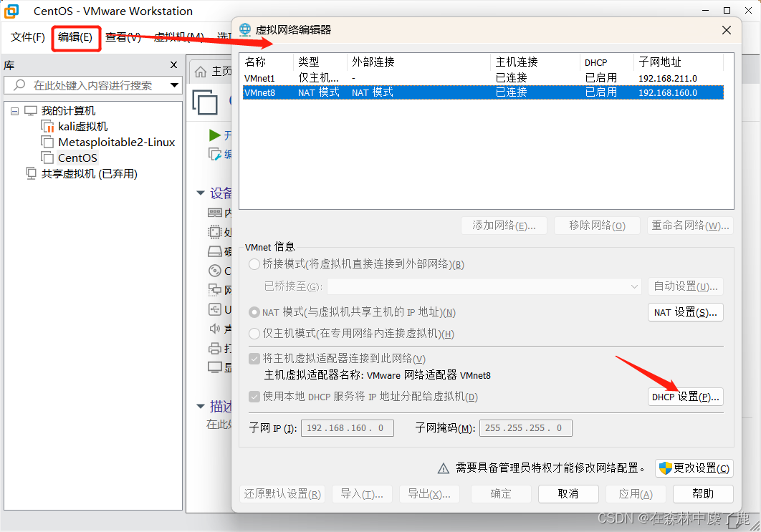Select the VMnet1 network row
The width and height of the screenshot is (761, 532).
pyautogui.click(x=483, y=77)
